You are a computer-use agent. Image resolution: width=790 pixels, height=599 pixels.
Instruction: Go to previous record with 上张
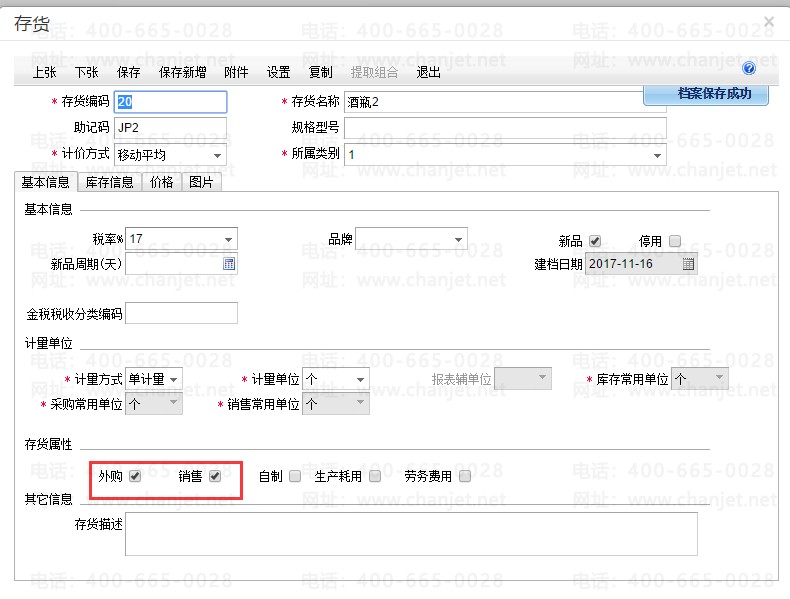[x=44, y=73]
